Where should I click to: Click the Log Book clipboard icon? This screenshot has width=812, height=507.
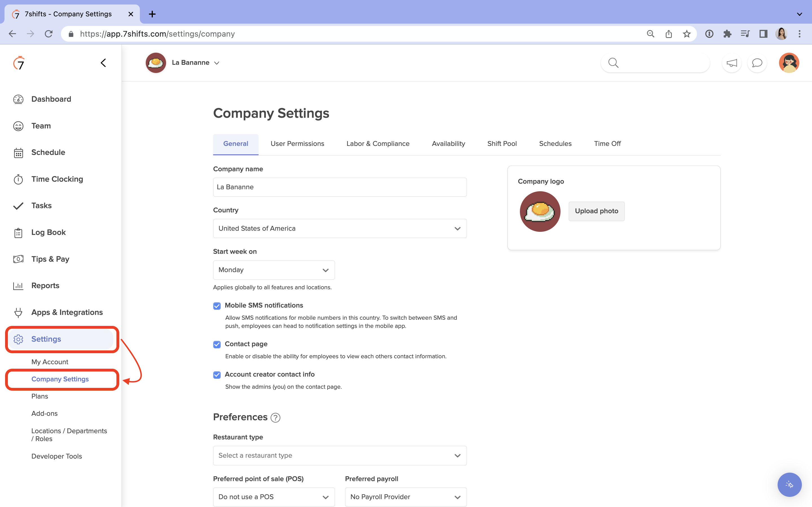click(18, 233)
